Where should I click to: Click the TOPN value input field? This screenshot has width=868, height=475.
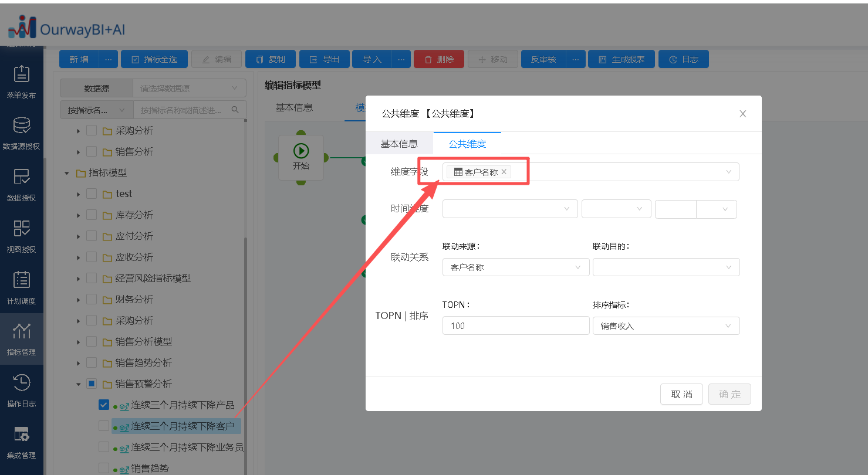(515, 326)
